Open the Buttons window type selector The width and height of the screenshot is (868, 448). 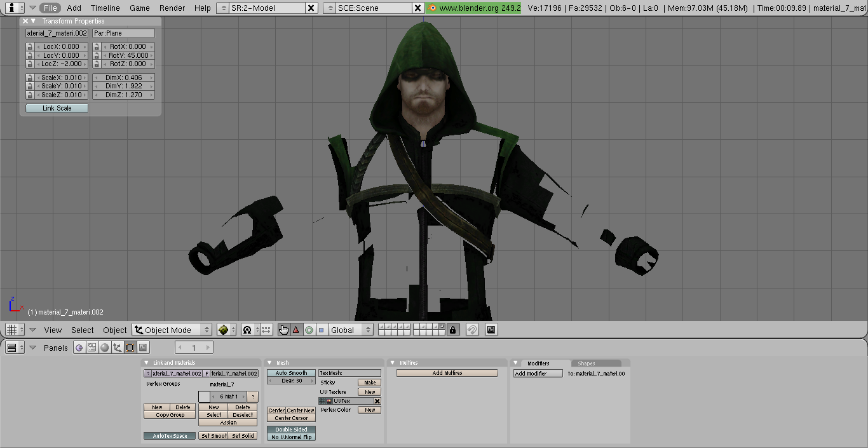click(15, 348)
